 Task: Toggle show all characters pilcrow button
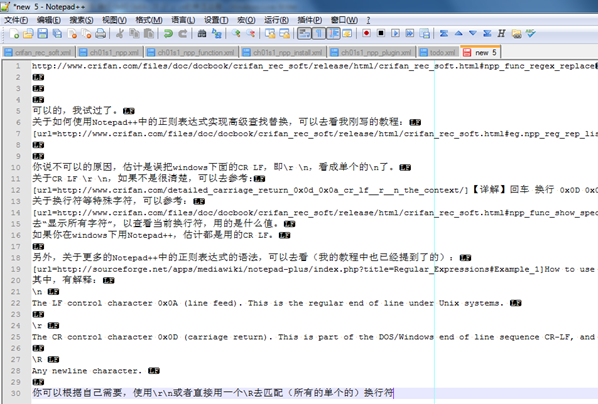click(x=319, y=34)
